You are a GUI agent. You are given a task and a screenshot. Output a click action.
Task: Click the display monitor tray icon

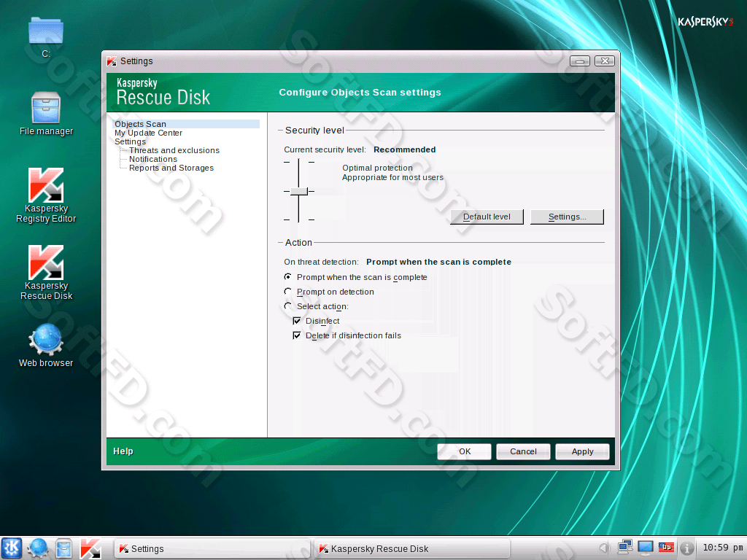(x=646, y=548)
